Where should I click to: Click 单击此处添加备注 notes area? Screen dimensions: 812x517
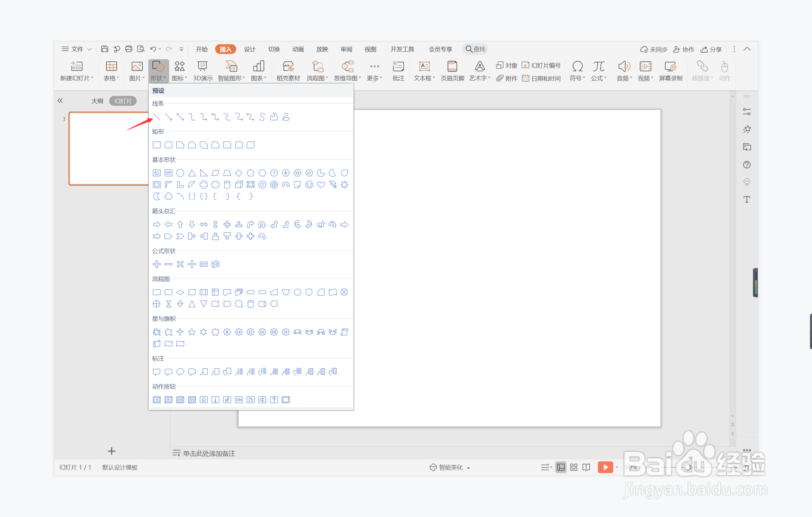tap(208, 453)
